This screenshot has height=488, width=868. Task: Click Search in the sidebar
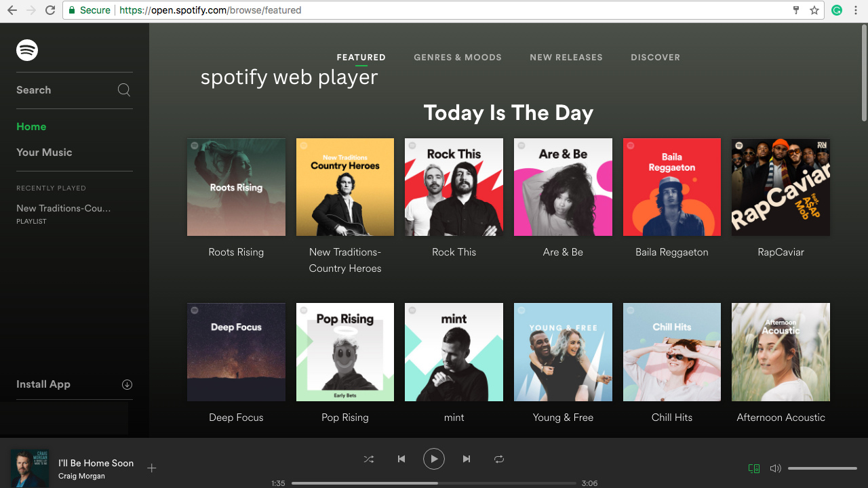point(33,90)
